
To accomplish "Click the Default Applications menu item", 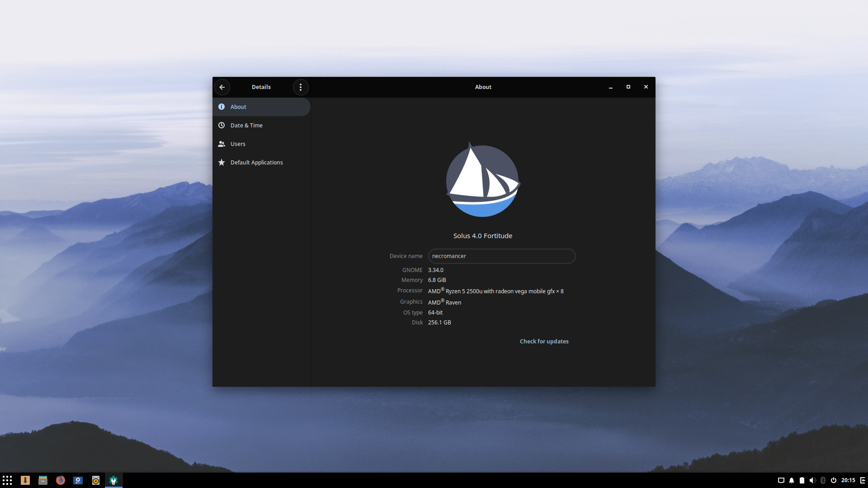I will click(257, 162).
